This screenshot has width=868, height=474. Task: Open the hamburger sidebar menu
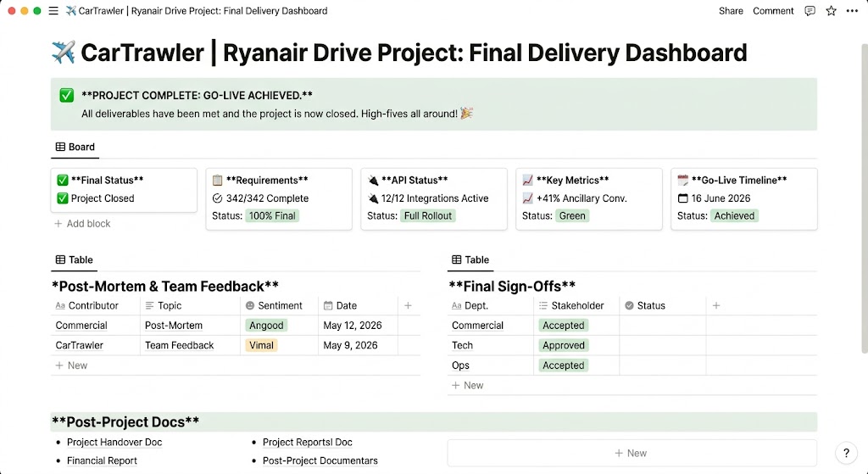pyautogui.click(x=53, y=10)
